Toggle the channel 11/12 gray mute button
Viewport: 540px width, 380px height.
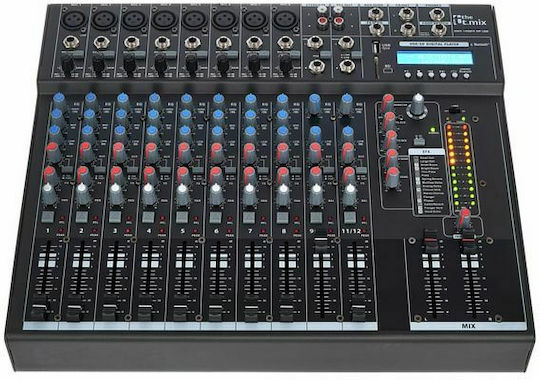pos(350,218)
